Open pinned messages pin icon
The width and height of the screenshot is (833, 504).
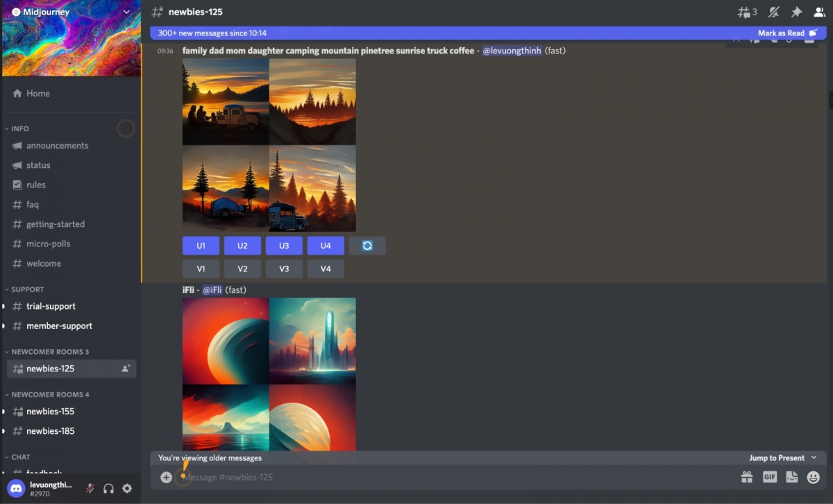pyautogui.click(x=796, y=12)
